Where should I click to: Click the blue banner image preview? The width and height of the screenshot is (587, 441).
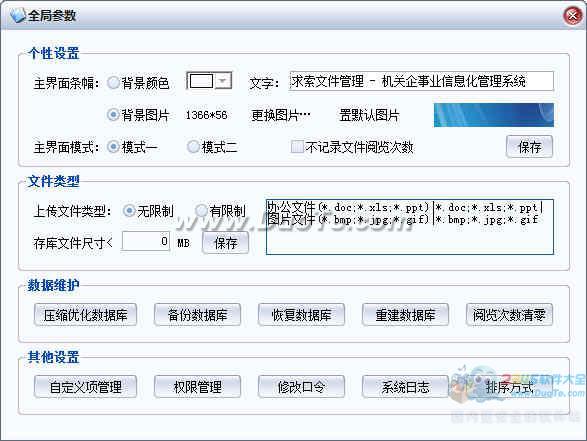493,115
